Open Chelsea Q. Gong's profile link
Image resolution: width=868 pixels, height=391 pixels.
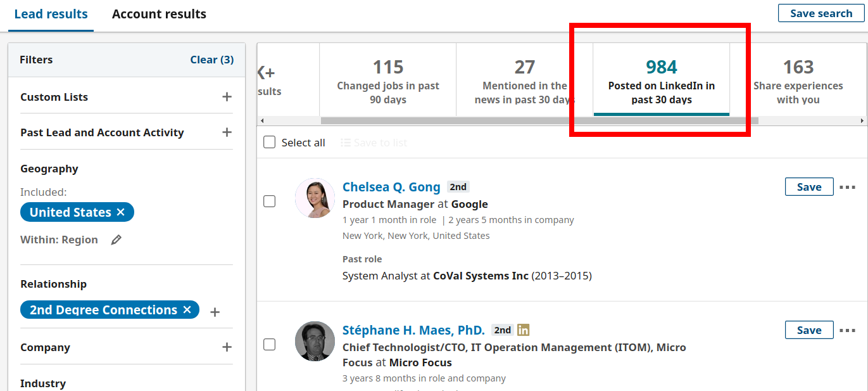pyautogui.click(x=391, y=187)
